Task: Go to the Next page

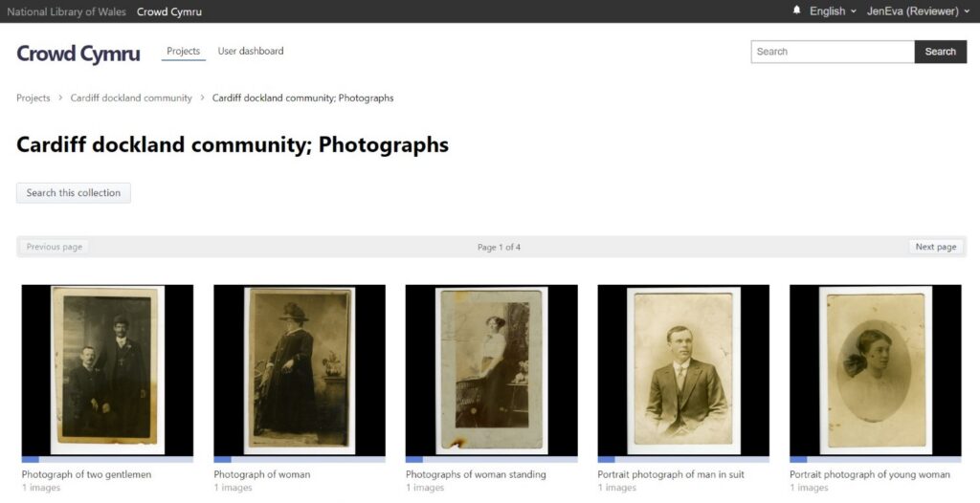Action: coord(936,247)
